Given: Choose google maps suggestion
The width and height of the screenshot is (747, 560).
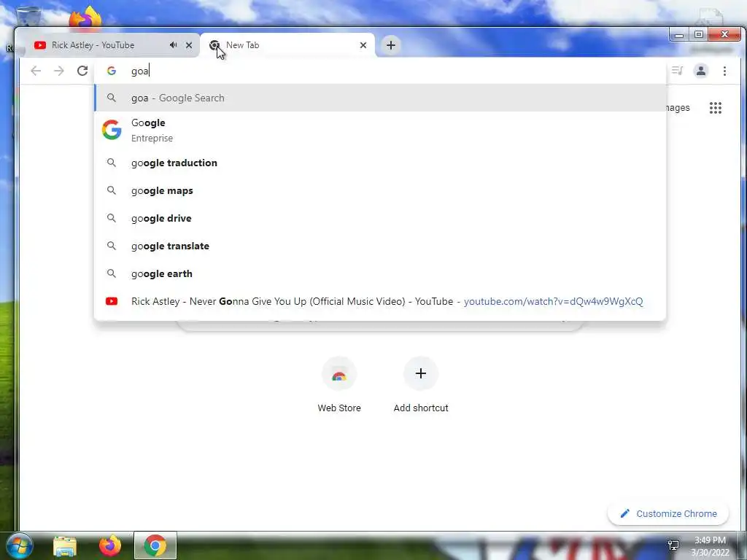Looking at the screenshot, I should tap(379, 190).
